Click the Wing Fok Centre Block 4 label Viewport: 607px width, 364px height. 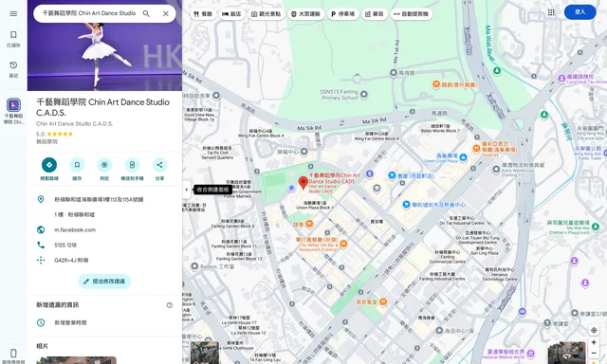click(x=261, y=134)
